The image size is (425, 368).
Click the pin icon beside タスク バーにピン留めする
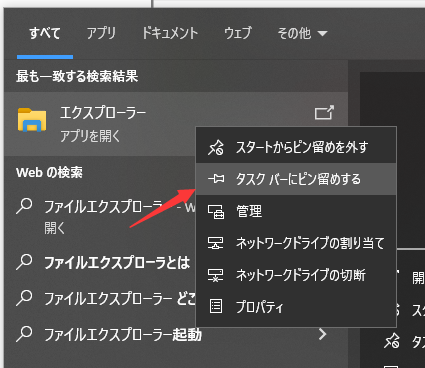pos(216,179)
